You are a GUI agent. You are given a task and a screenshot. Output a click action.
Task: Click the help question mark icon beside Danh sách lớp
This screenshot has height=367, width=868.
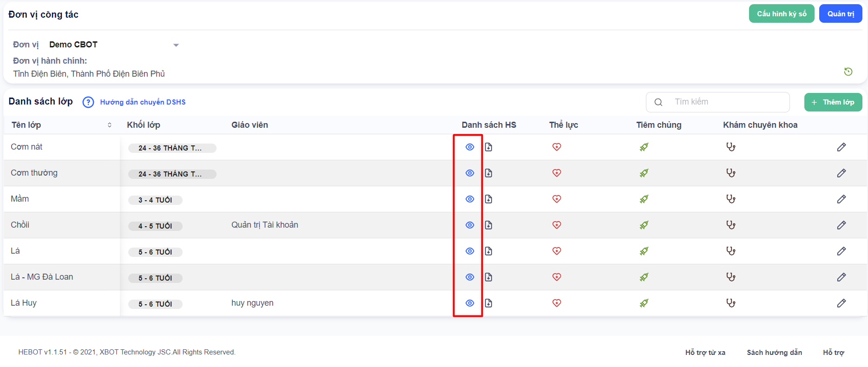coord(88,102)
